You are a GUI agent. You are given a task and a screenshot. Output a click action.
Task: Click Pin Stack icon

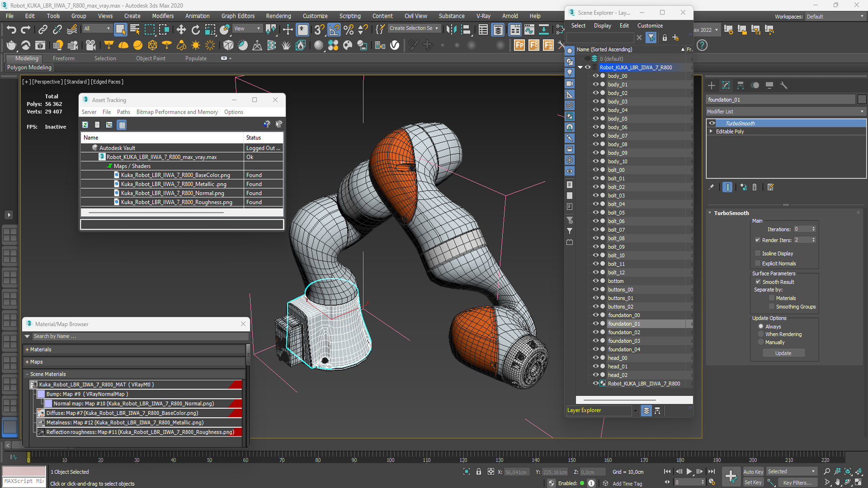point(711,187)
